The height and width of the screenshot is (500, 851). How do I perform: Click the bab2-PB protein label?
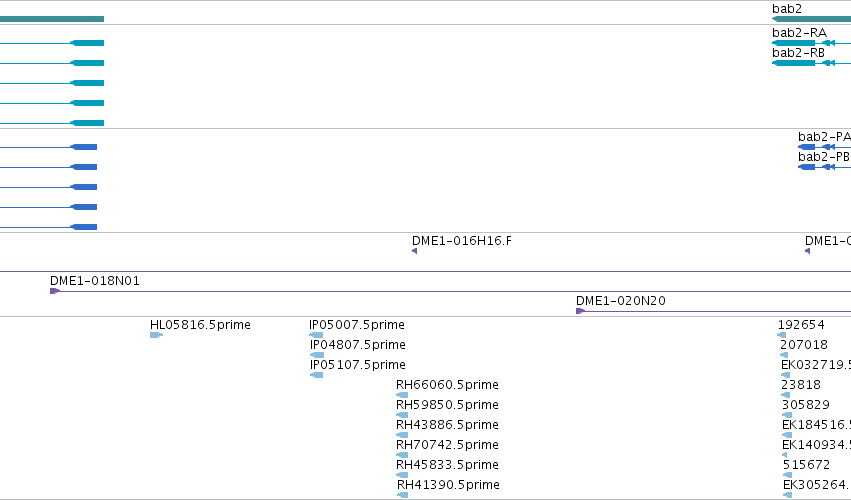click(x=823, y=157)
